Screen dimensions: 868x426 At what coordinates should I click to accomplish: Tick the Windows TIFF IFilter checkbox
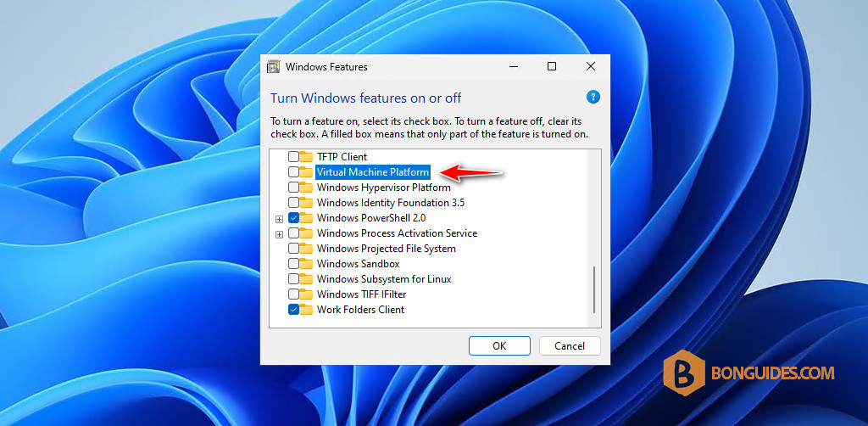point(293,294)
